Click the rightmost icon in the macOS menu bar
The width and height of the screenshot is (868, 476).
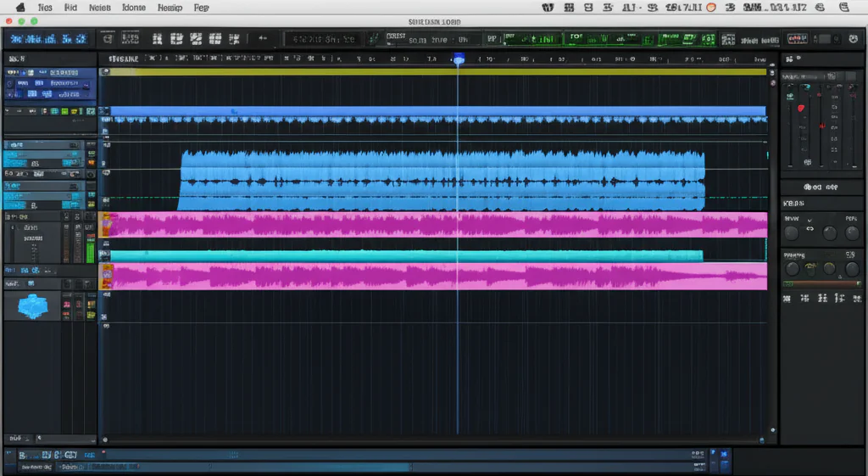[x=843, y=7]
